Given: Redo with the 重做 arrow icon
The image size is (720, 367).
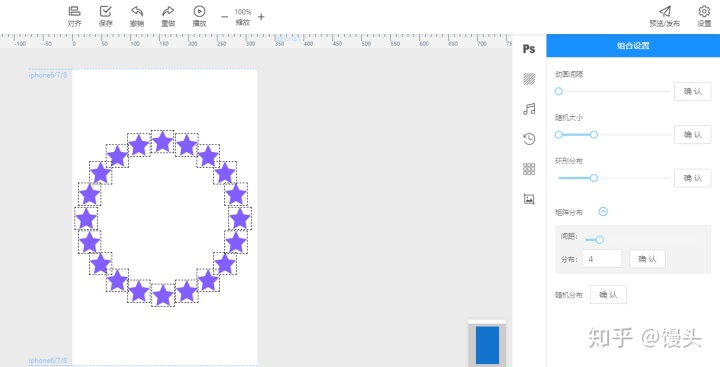Looking at the screenshot, I should (168, 16).
